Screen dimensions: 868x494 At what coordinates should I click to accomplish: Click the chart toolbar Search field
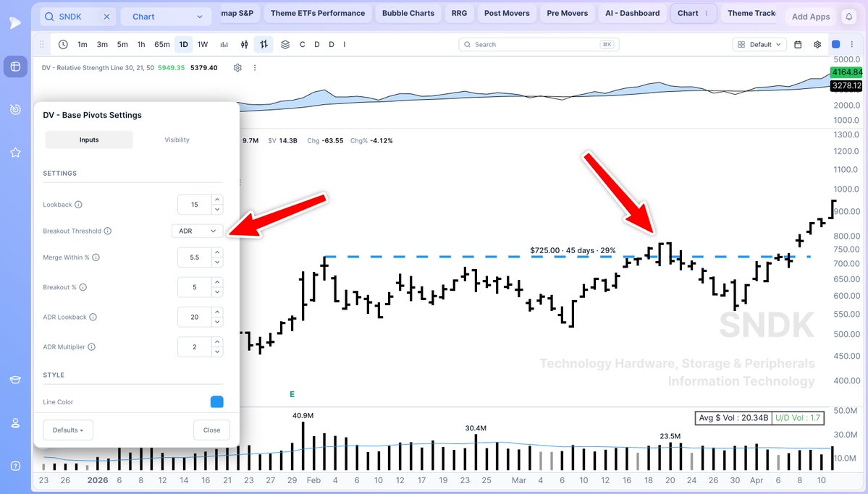pos(539,44)
